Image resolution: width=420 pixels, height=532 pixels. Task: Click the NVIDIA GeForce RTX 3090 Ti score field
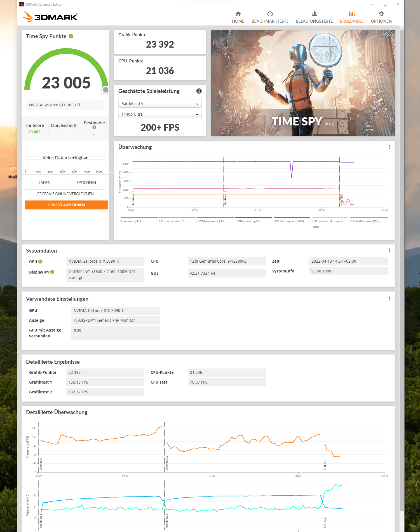coord(65,105)
